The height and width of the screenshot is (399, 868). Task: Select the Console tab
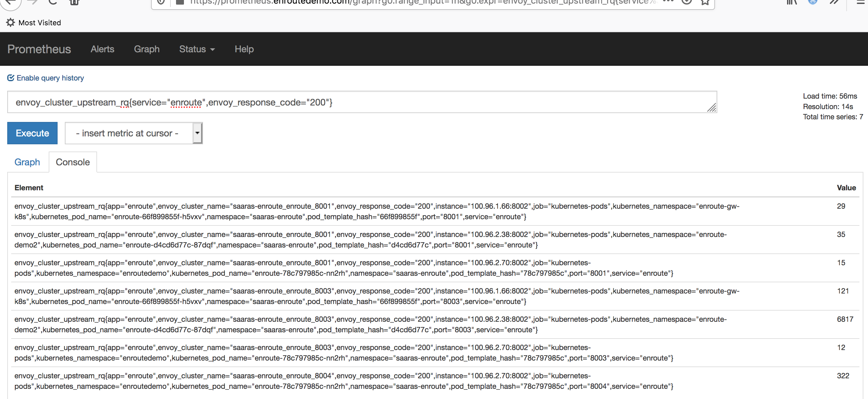click(x=73, y=162)
